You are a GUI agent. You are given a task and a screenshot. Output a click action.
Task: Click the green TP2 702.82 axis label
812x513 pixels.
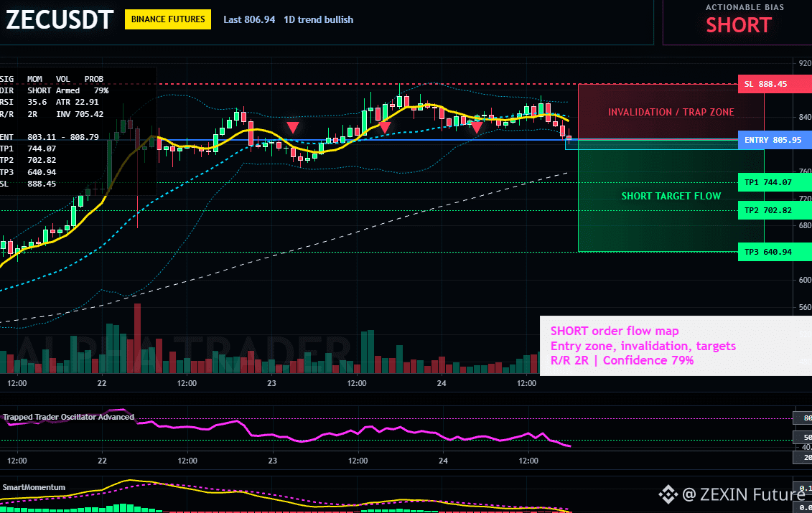pos(775,210)
